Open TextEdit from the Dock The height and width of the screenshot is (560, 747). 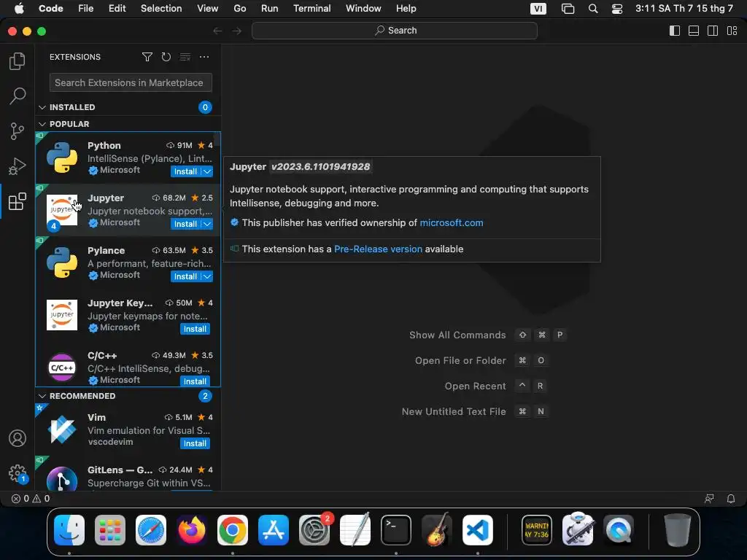pyautogui.click(x=355, y=530)
